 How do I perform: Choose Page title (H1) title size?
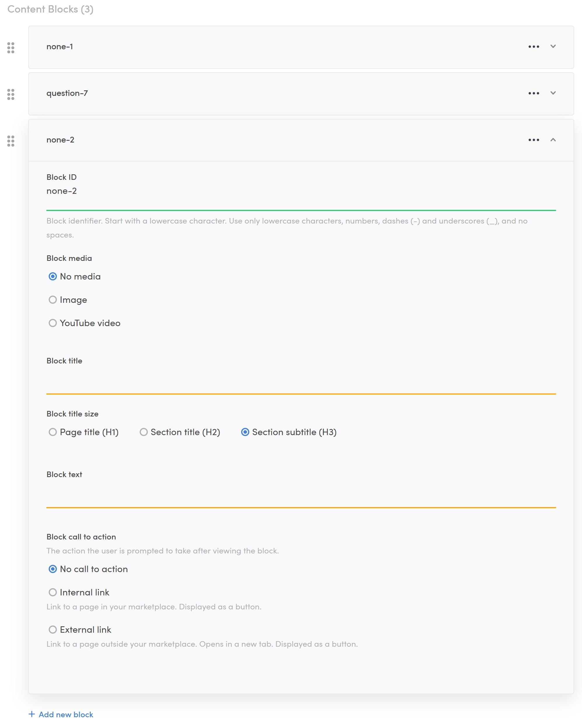[x=53, y=432]
